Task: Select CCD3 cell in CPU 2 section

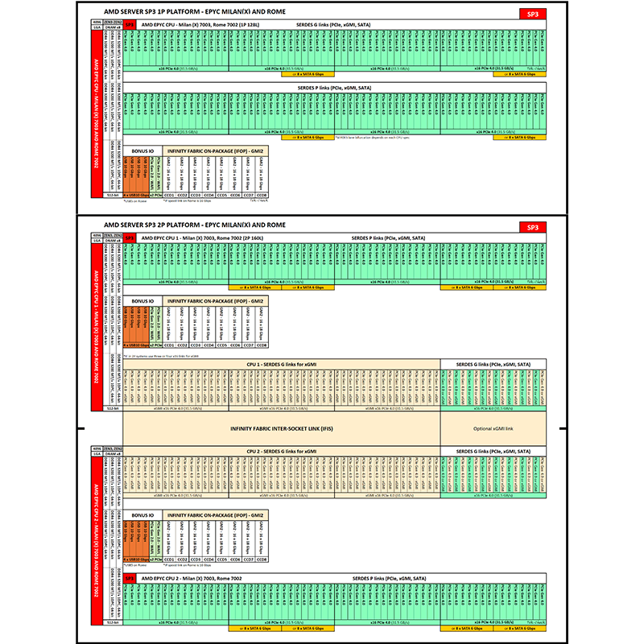Action: click(196, 559)
